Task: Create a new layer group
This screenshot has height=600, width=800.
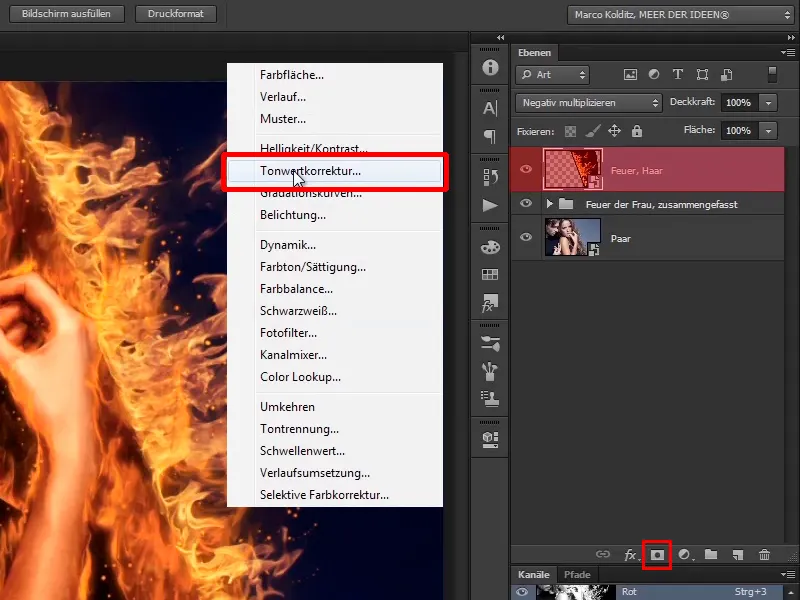Action: click(x=711, y=554)
